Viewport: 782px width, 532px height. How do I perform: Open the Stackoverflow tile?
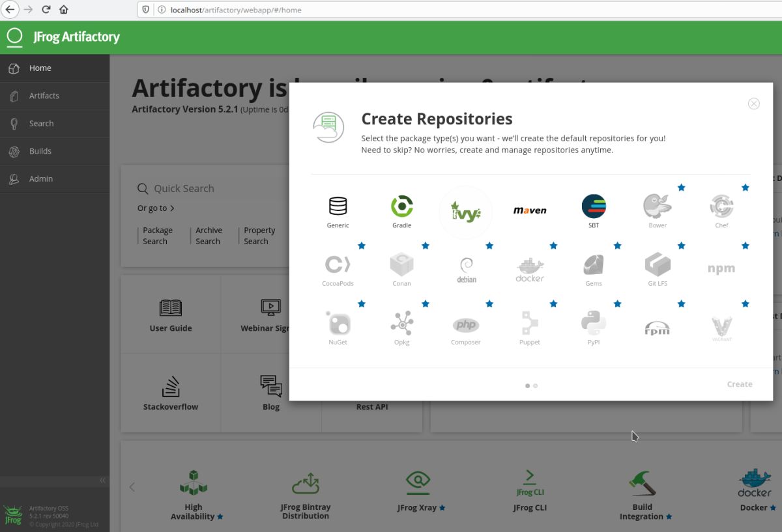pos(171,393)
